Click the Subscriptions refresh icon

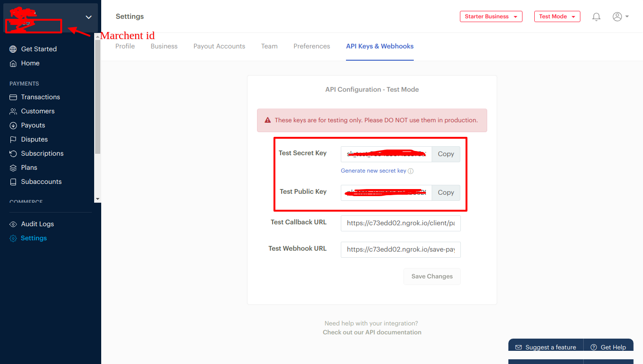click(x=13, y=153)
